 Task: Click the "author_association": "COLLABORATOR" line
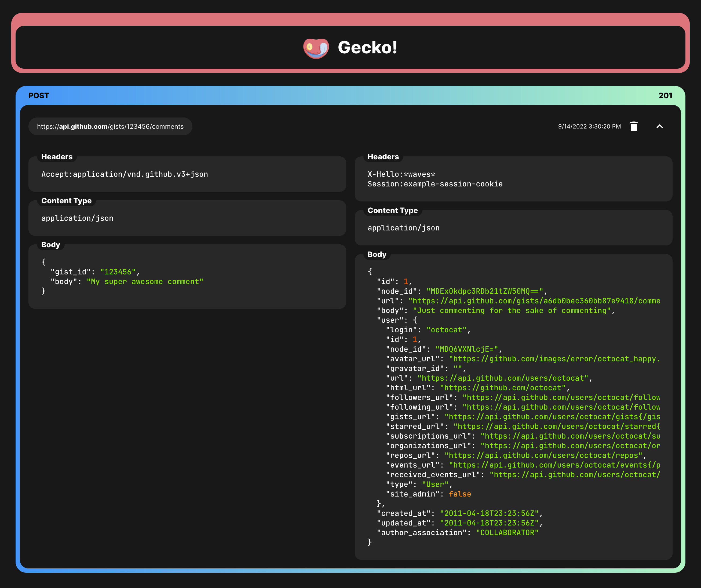458,533
